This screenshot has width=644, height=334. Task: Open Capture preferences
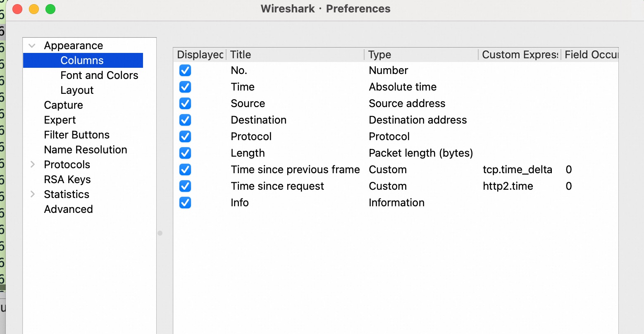coord(63,105)
